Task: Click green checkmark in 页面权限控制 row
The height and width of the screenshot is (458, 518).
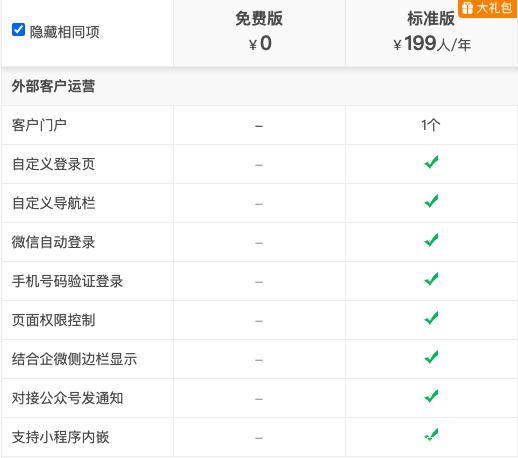Action: [431, 318]
